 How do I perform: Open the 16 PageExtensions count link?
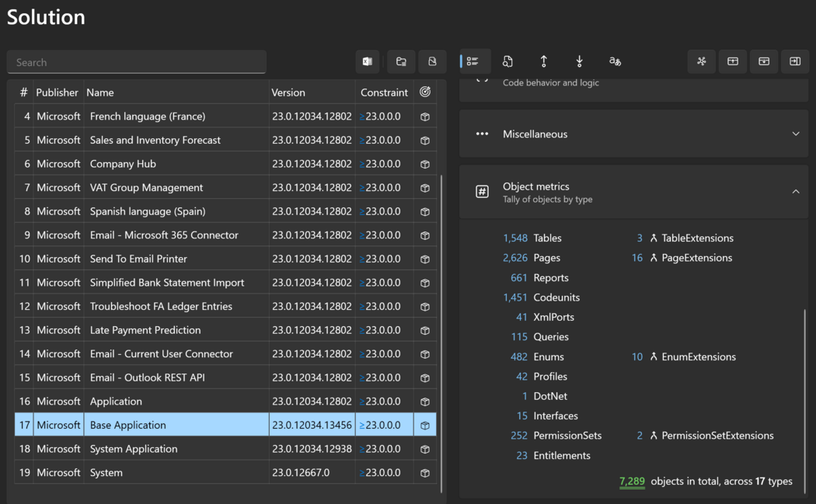coord(637,258)
